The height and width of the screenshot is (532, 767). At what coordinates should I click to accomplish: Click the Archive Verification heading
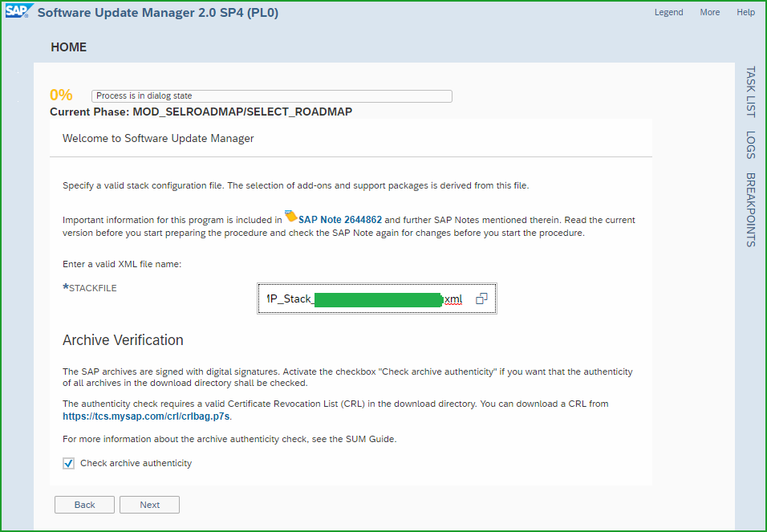123,340
